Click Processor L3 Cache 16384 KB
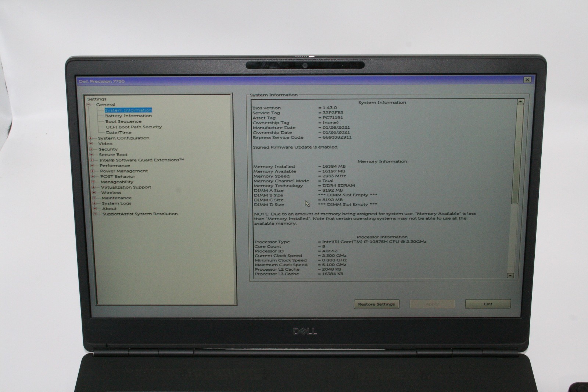588x392 pixels. click(333, 274)
